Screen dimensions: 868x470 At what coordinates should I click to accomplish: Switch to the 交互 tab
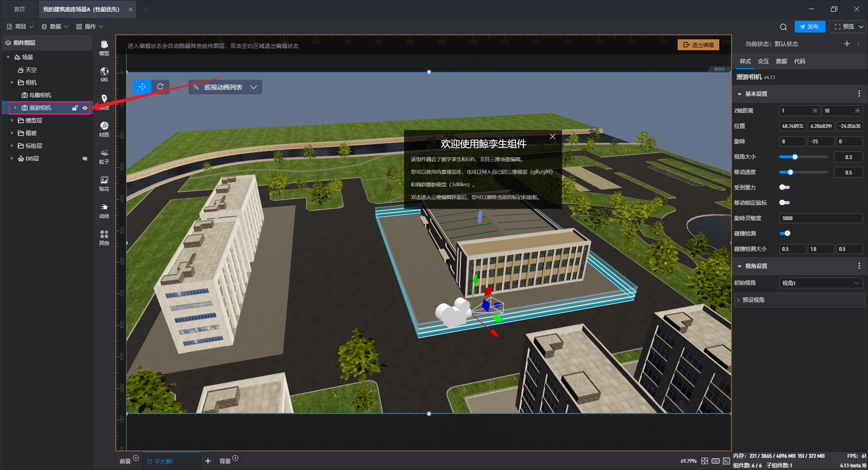point(763,61)
